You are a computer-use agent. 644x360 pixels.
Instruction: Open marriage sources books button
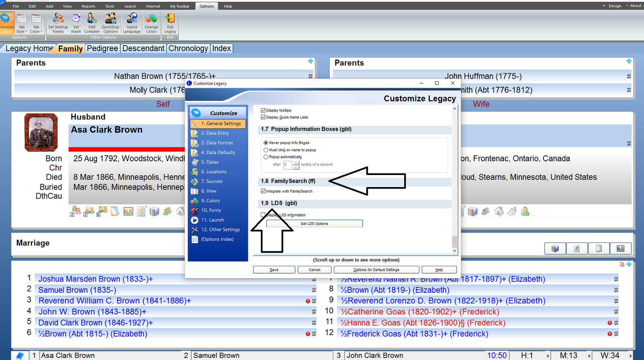point(555,249)
